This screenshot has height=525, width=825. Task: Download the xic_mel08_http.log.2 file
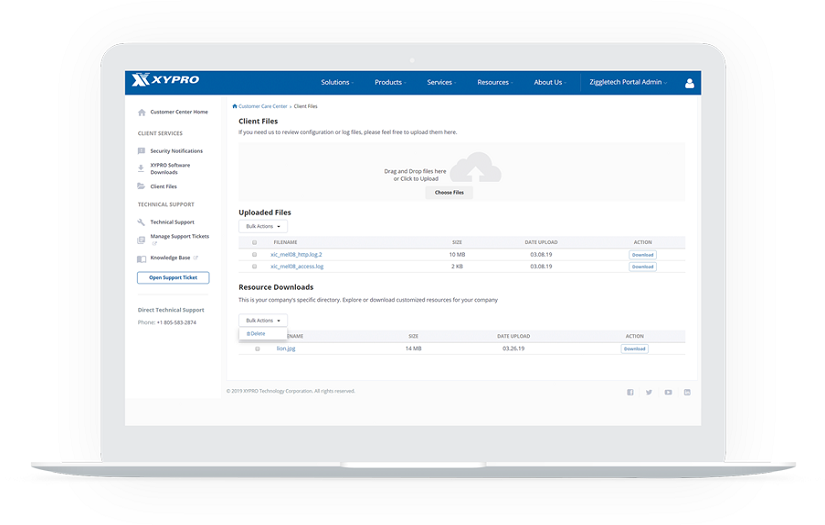point(642,255)
